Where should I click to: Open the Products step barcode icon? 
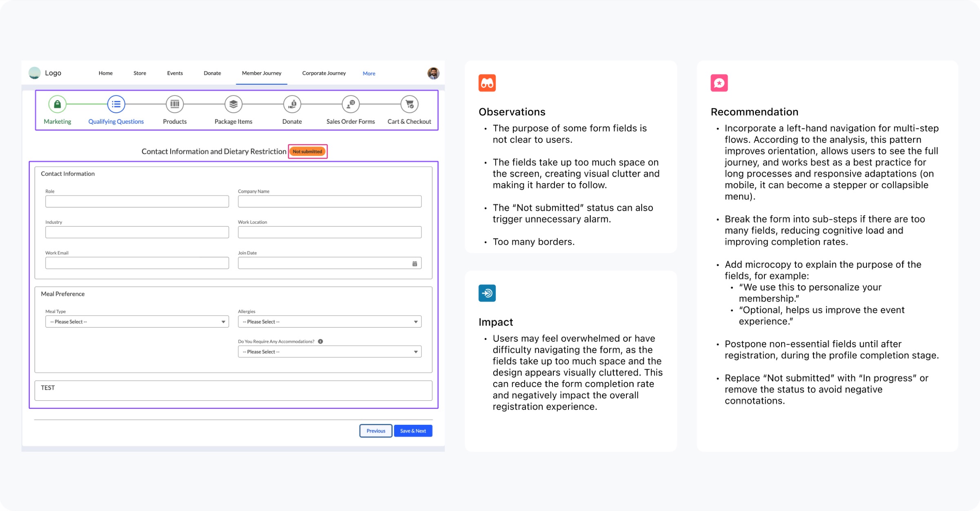(175, 104)
